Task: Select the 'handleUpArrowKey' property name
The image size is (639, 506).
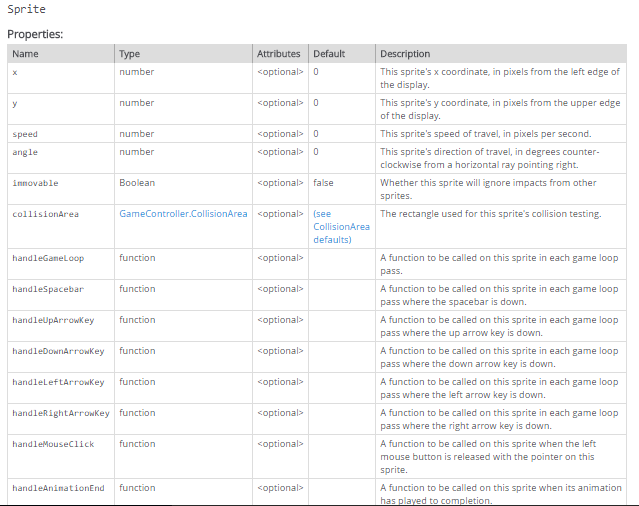Action: point(53,320)
